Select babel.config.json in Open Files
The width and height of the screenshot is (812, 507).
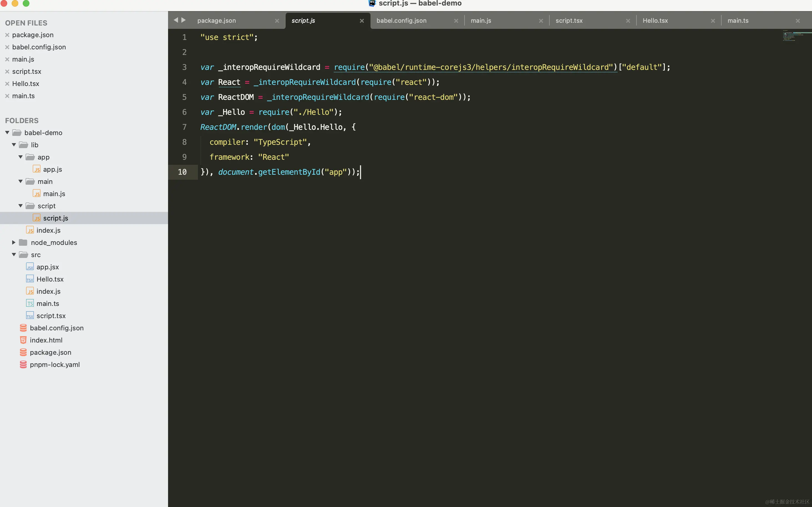coord(39,47)
